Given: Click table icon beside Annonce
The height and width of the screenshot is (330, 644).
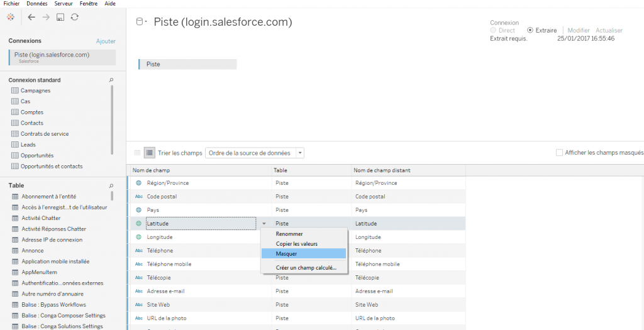Looking at the screenshot, I should click(x=15, y=250).
